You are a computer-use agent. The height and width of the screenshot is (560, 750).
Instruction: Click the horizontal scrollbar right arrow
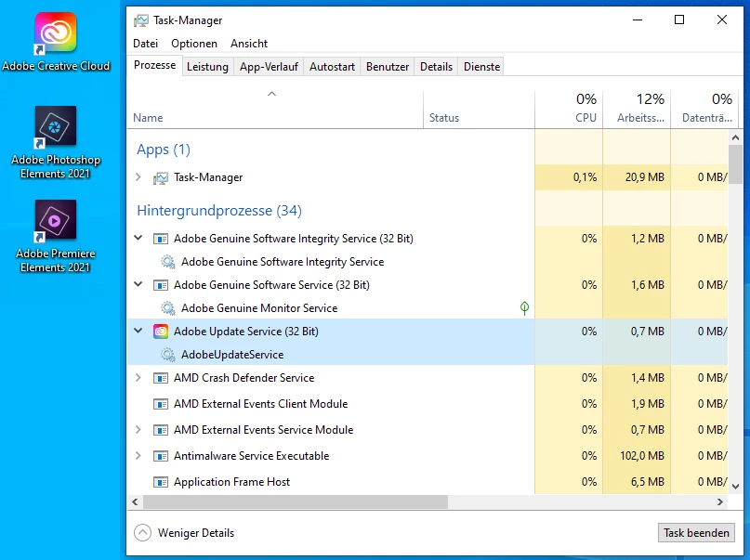[x=720, y=501]
